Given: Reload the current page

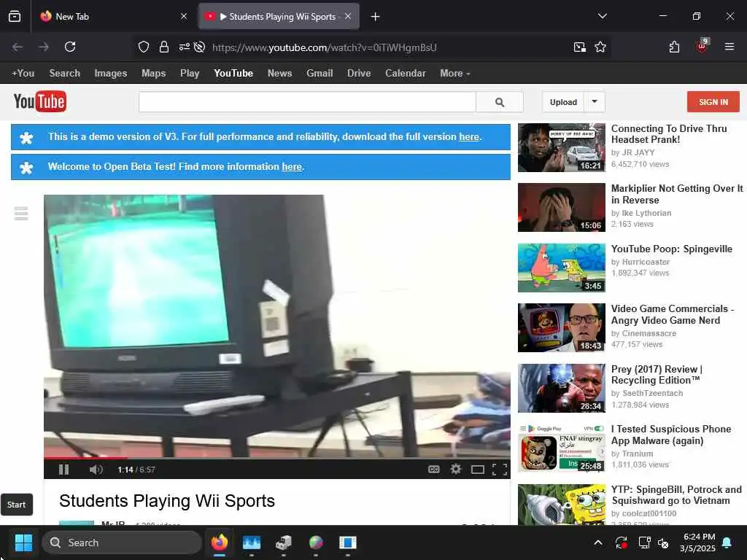Looking at the screenshot, I should point(70,47).
